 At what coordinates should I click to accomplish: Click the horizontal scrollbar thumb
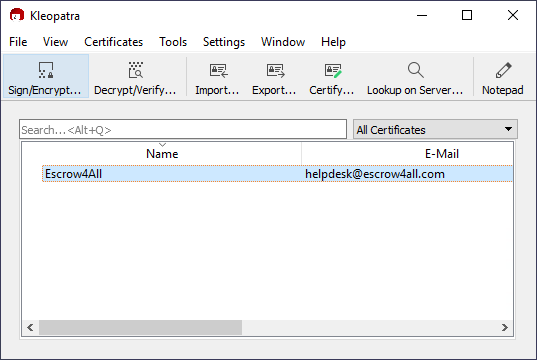(140, 328)
